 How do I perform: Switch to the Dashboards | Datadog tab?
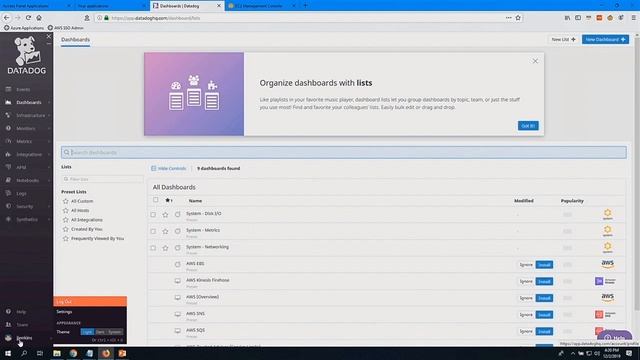[x=188, y=6]
